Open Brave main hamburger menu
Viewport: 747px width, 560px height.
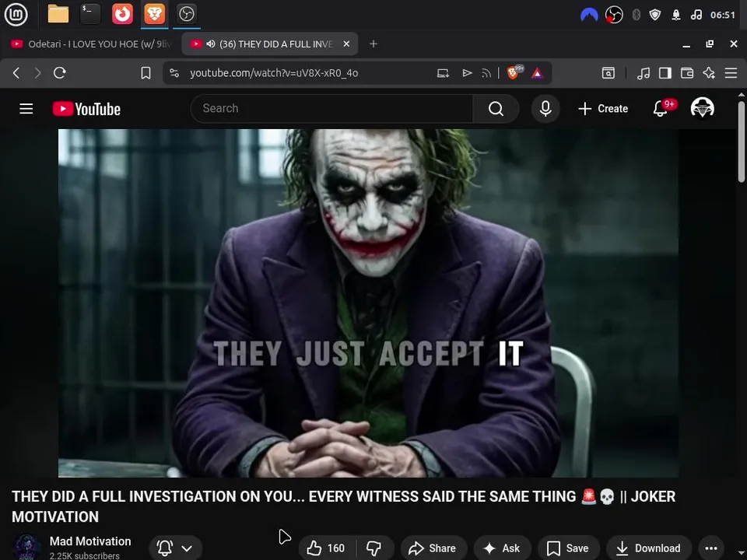[x=731, y=73]
